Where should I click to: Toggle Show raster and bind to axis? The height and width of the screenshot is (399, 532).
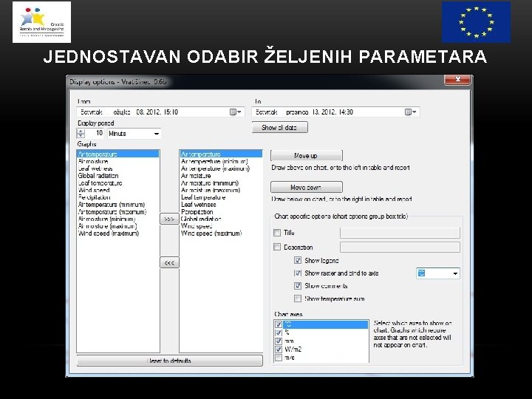click(298, 273)
